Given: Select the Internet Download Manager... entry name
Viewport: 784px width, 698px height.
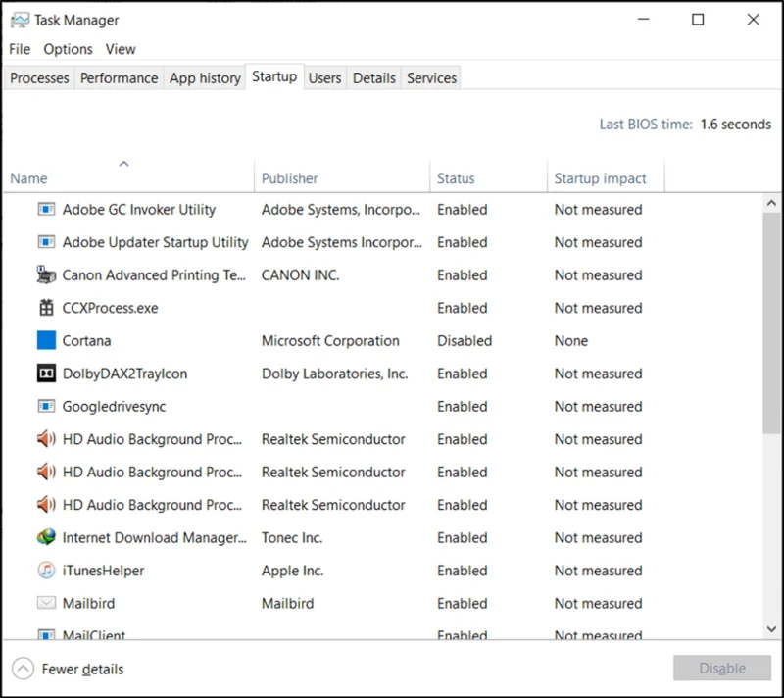Looking at the screenshot, I should coord(155,538).
